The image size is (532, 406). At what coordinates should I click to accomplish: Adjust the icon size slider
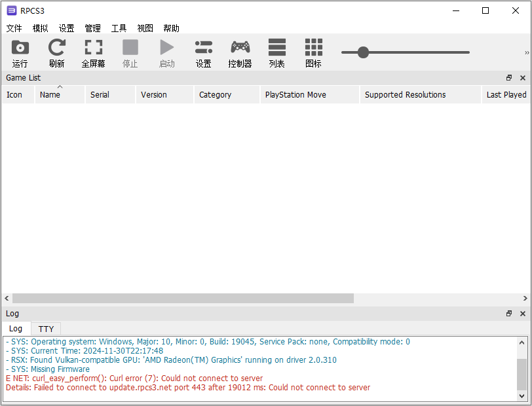point(363,52)
